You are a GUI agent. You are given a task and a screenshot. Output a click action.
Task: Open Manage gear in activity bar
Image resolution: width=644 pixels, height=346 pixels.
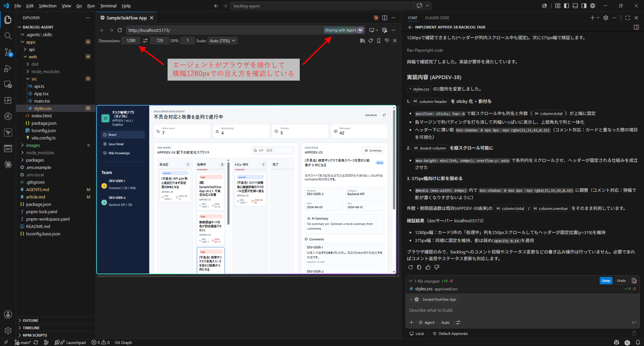click(x=8, y=330)
